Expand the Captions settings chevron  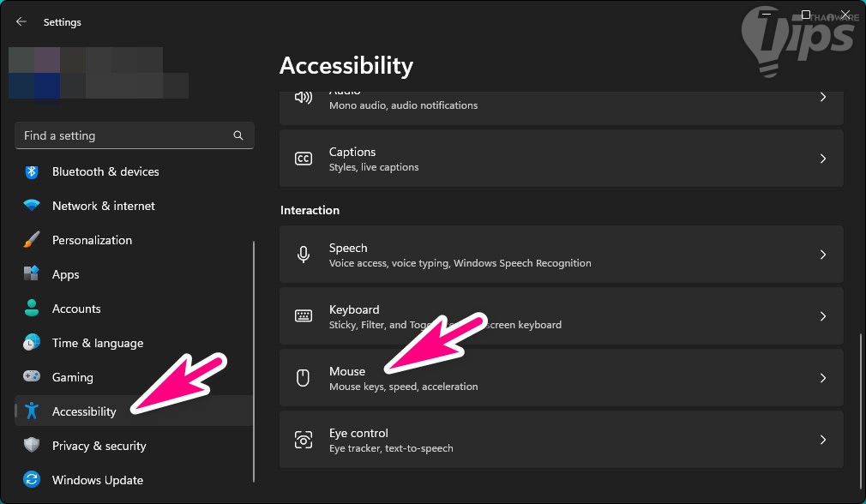coord(822,159)
